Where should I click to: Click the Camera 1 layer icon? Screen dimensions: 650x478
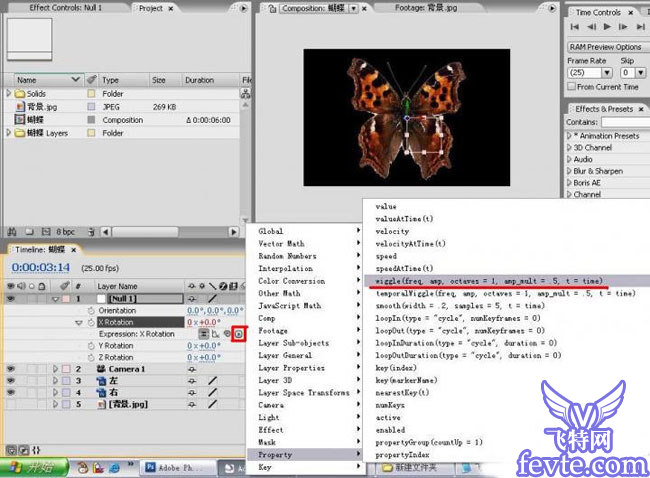[101, 369]
